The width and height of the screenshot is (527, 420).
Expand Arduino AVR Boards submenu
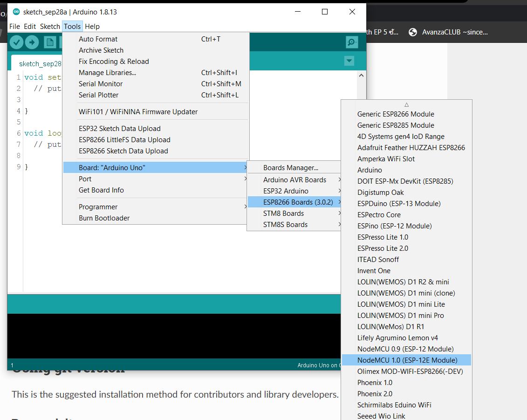[x=294, y=180]
